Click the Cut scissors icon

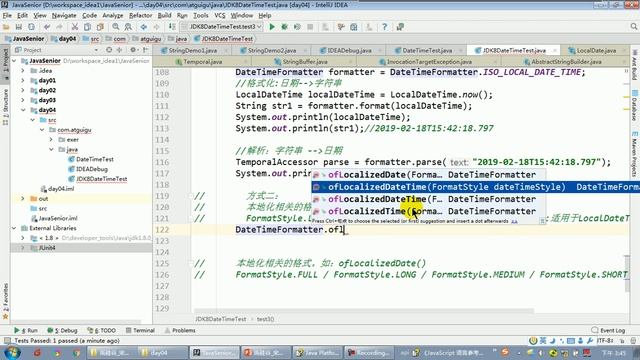[x=75, y=27]
